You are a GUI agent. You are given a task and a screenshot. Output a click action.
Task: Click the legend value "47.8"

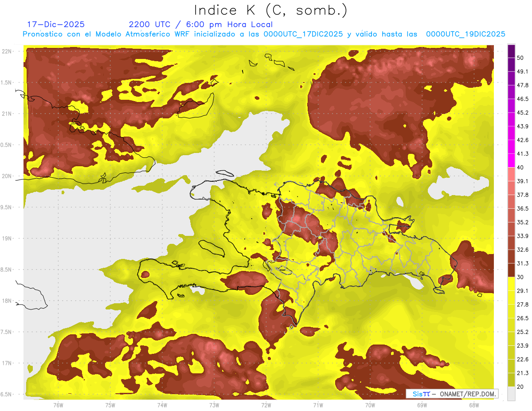pos(522,85)
